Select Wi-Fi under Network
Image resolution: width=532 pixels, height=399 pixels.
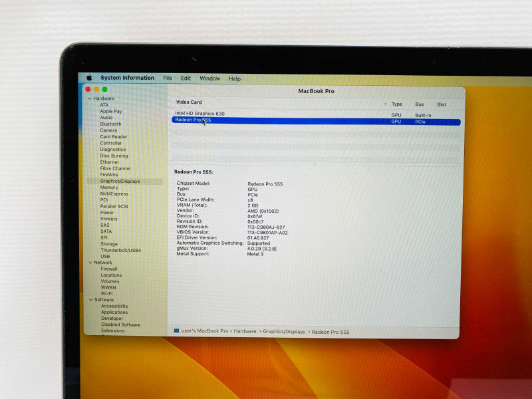pos(106,293)
